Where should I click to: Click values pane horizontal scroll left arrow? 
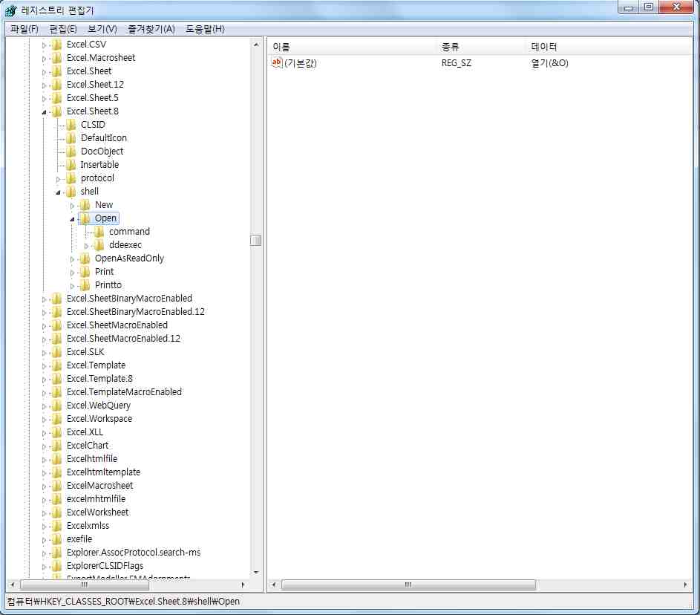pyautogui.click(x=274, y=585)
